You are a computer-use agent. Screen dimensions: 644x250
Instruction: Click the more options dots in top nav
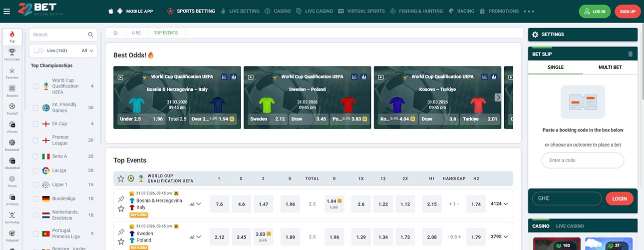click(x=529, y=11)
